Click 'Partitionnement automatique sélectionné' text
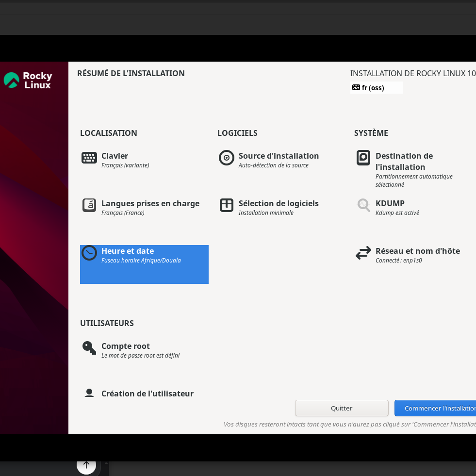The width and height of the screenshot is (476, 476). pos(414,181)
